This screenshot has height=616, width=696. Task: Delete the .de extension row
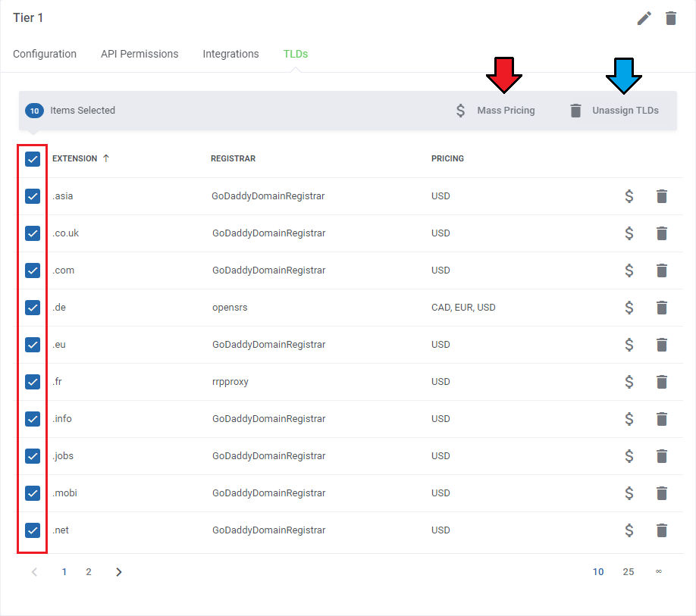(x=661, y=308)
